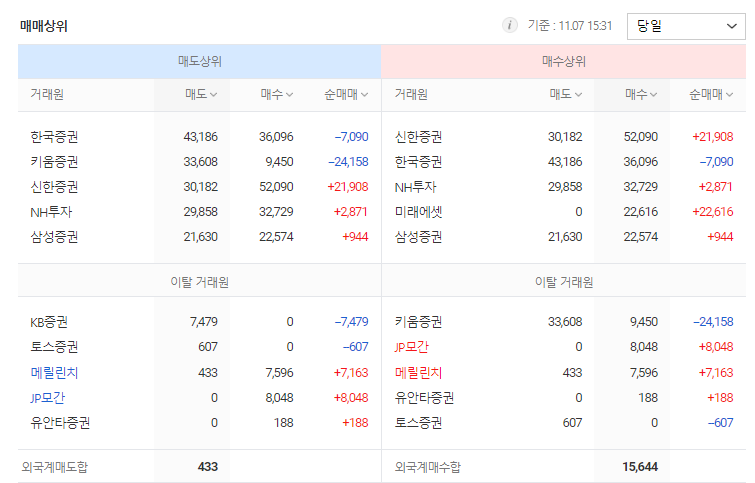
Task: Click the 외국계매도합 label
Action: pos(54,467)
